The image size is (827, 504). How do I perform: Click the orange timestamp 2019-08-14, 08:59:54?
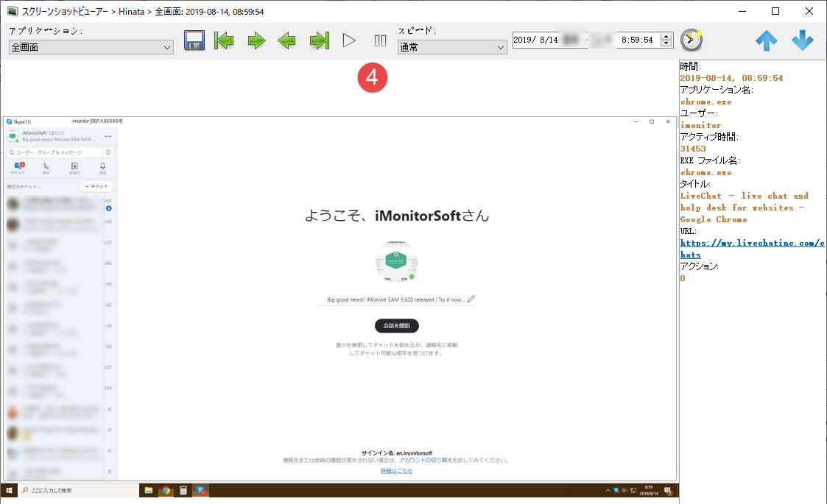click(731, 78)
